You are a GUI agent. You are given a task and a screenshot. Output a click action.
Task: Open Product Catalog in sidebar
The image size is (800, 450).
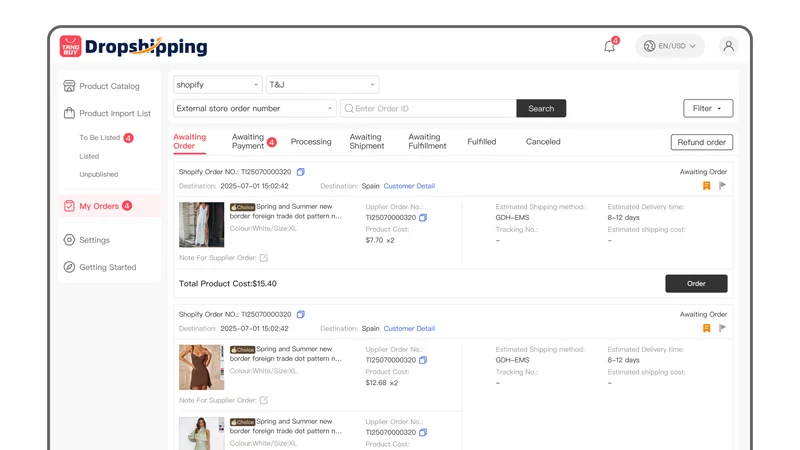pos(110,86)
